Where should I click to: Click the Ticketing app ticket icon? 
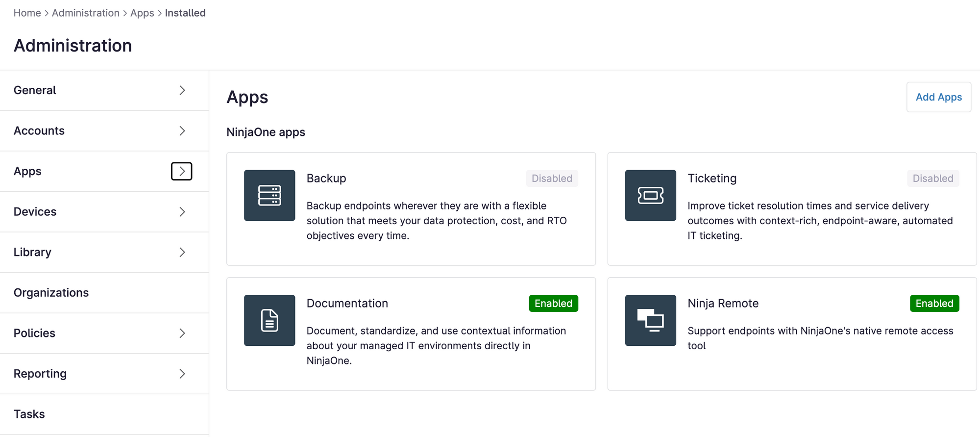tap(651, 195)
